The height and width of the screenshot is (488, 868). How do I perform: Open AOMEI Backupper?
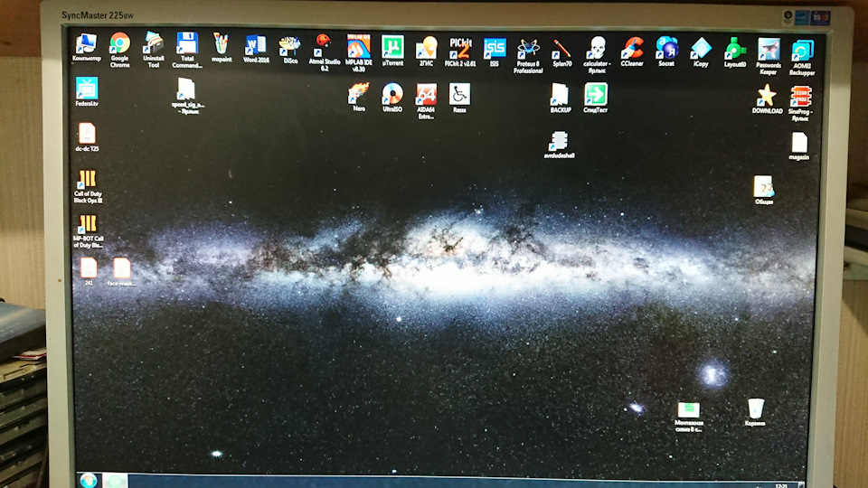tap(802, 58)
